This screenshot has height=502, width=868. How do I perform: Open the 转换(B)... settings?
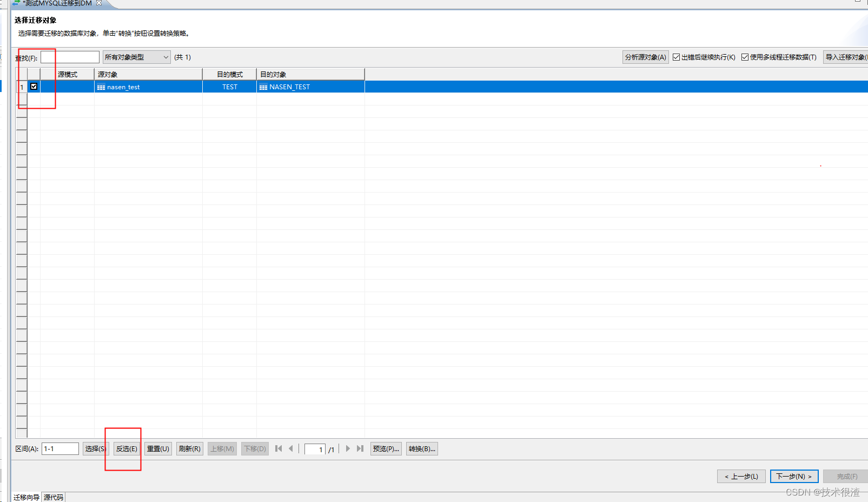point(422,448)
